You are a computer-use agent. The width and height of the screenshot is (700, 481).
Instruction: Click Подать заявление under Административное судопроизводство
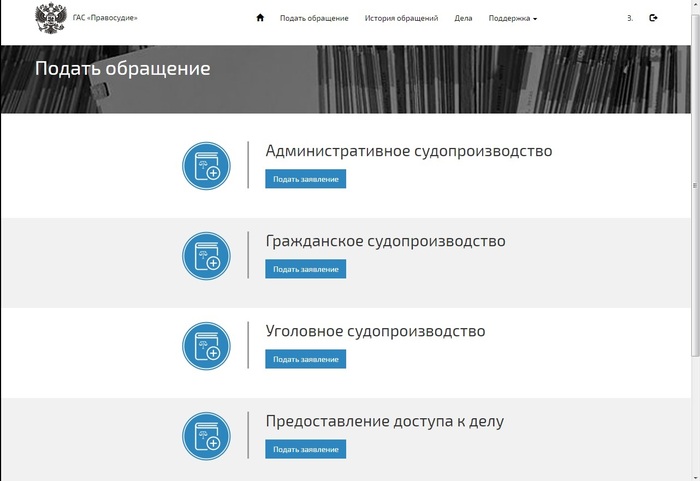pos(305,179)
